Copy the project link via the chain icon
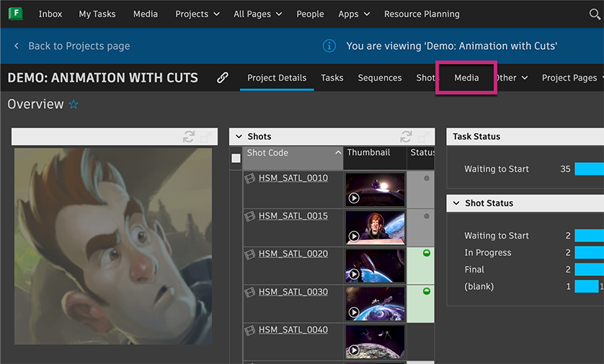The width and height of the screenshot is (604, 364). tap(222, 78)
